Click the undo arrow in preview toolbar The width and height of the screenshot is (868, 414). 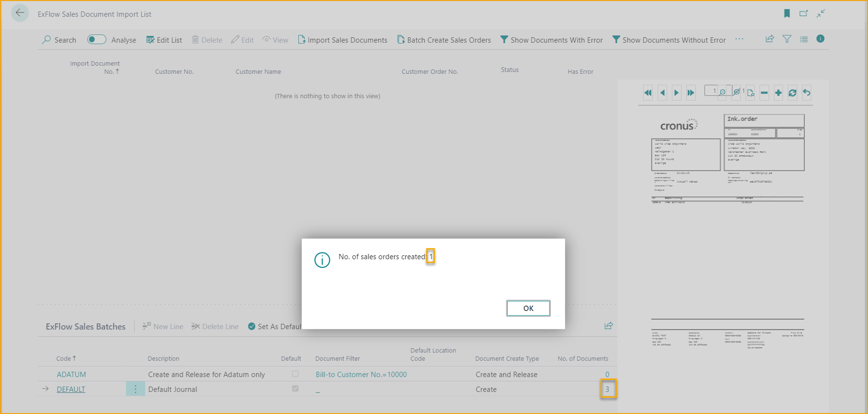pyautogui.click(x=807, y=93)
